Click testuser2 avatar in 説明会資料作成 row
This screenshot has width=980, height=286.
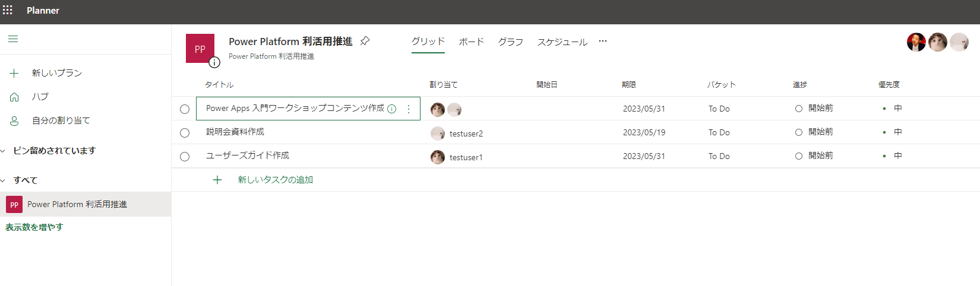tap(438, 134)
